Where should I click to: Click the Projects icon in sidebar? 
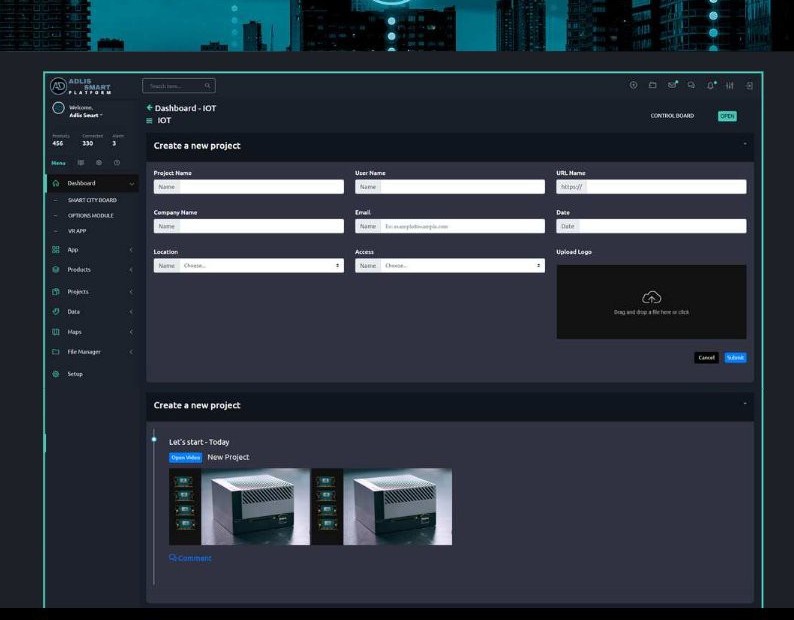point(56,291)
